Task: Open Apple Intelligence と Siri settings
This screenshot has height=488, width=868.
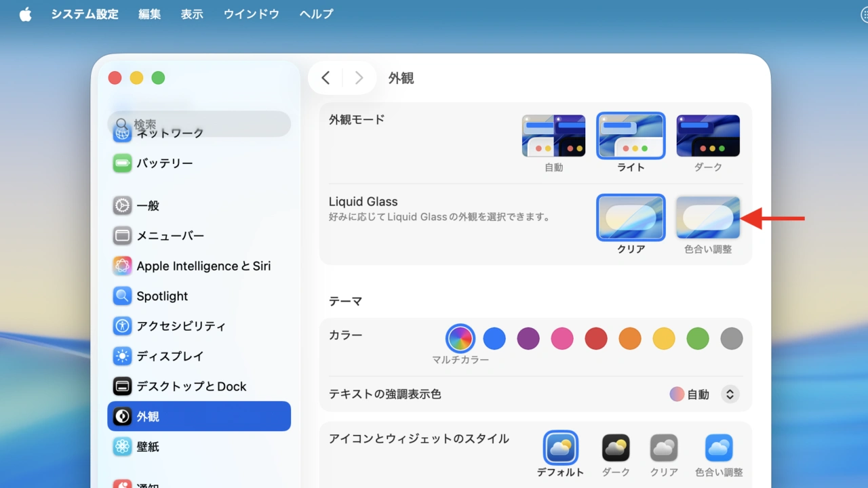Action: coord(122,266)
